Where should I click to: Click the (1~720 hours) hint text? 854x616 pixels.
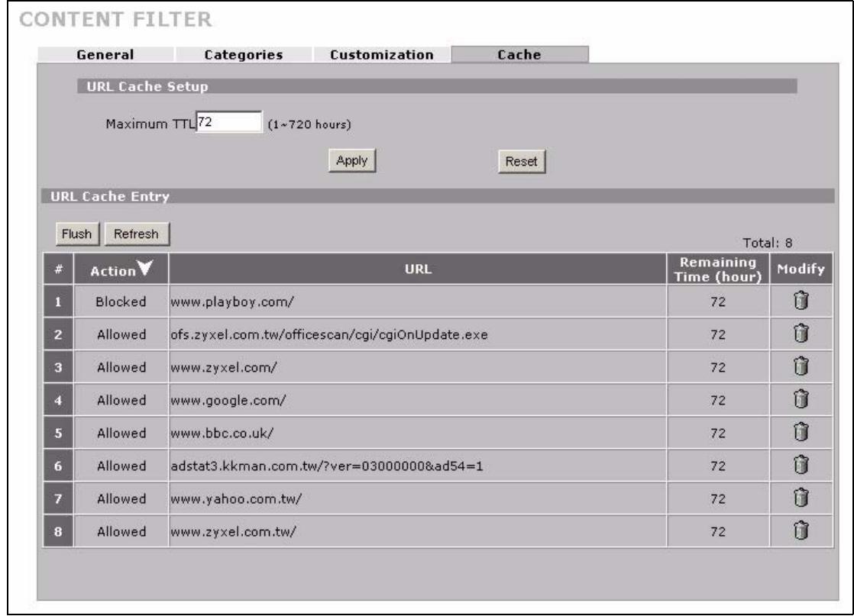click(309, 124)
